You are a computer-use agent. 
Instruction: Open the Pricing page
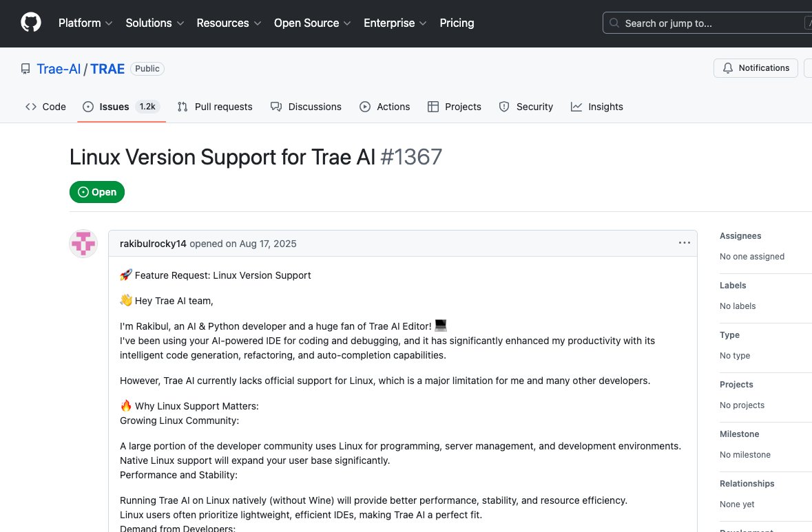(457, 23)
